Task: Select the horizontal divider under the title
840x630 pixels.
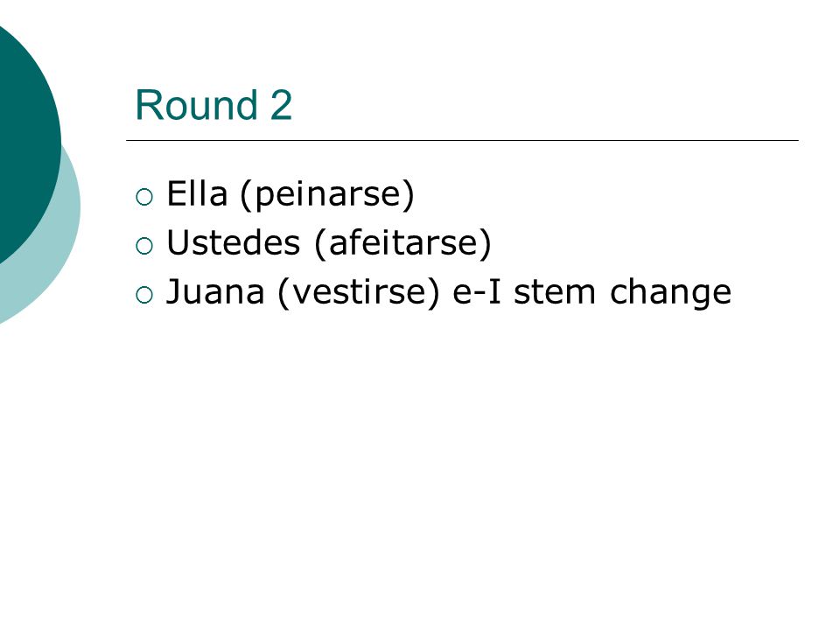Action: (x=462, y=140)
